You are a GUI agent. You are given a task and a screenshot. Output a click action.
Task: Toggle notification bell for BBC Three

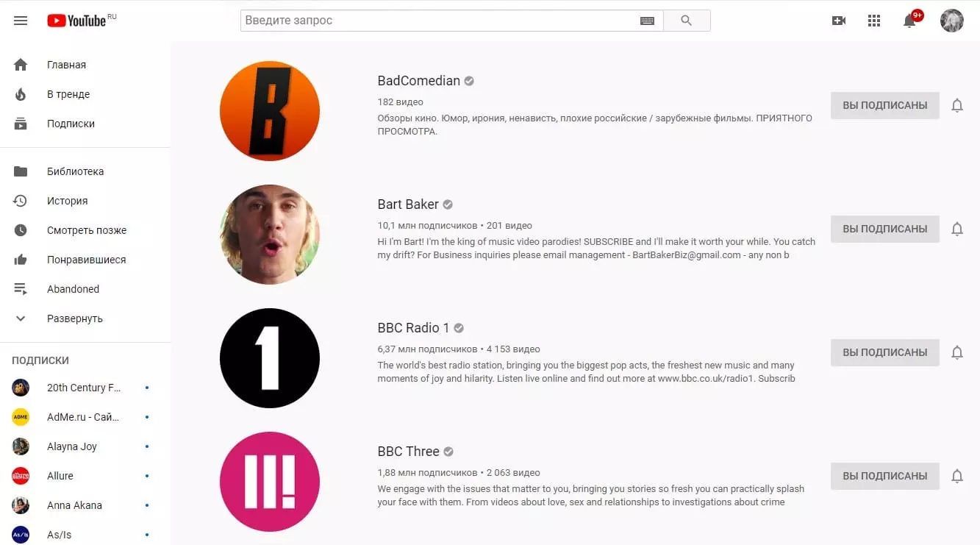tap(957, 476)
